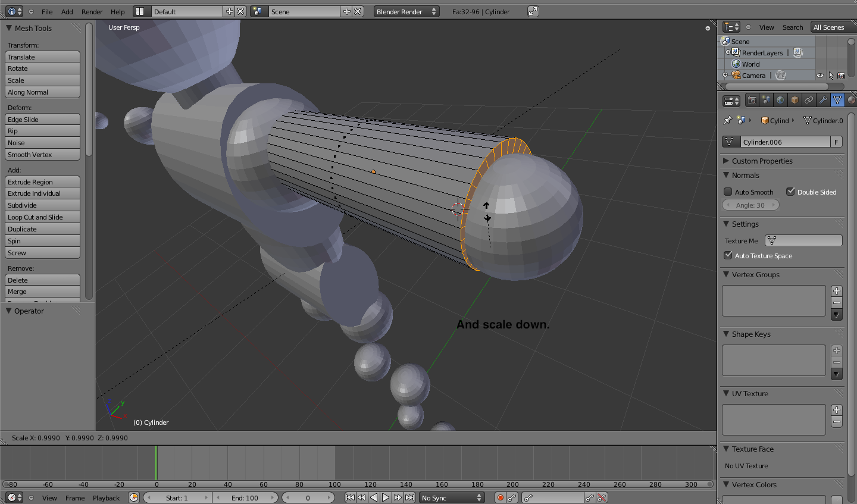Screen dimensions: 857x504
Task: Select the Scene properties camera-ball icon
Action: coord(766,100)
